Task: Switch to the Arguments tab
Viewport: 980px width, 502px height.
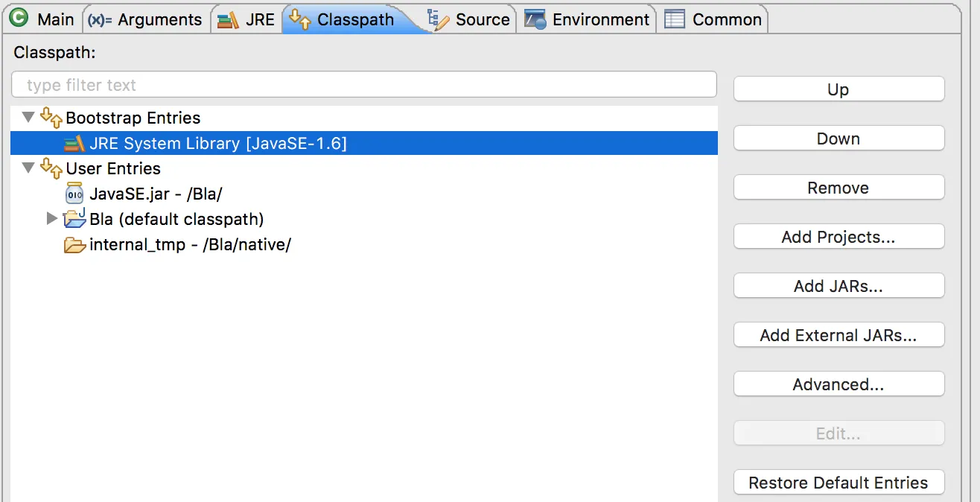Action: 145,19
